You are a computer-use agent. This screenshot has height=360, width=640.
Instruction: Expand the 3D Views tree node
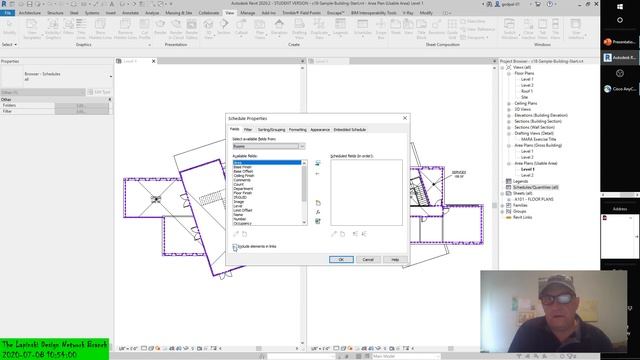point(509,109)
